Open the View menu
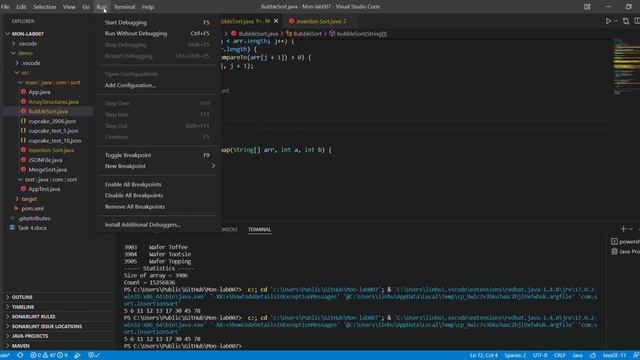Viewport: 640px width, 360px height. (69, 7)
